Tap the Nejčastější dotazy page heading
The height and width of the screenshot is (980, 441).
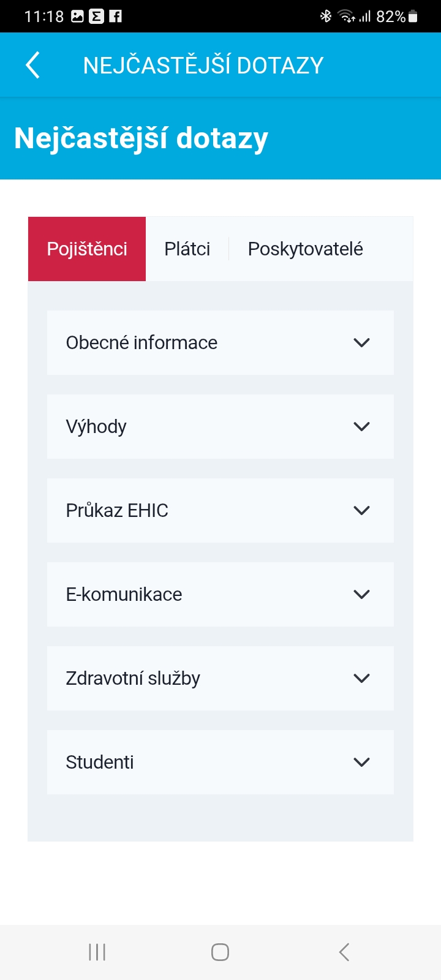tap(141, 137)
